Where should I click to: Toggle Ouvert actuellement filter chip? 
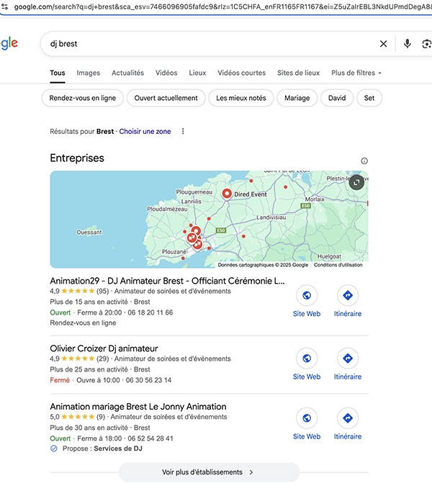coord(166,98)
